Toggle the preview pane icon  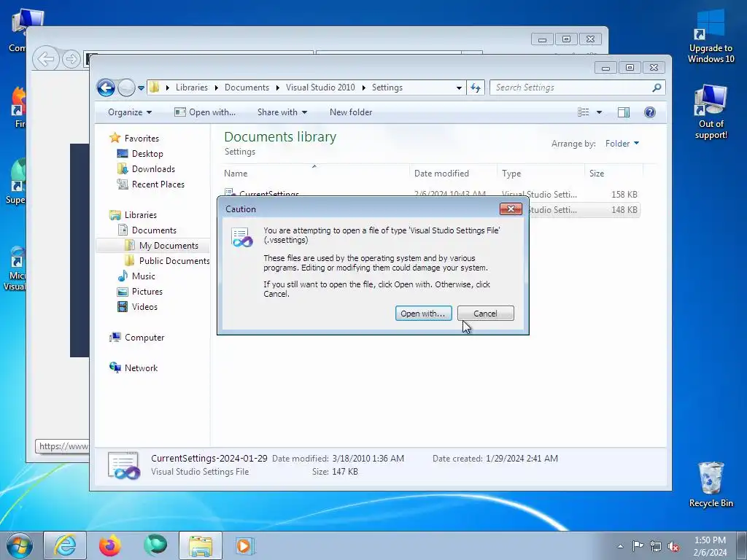click(x=624, y=112)
